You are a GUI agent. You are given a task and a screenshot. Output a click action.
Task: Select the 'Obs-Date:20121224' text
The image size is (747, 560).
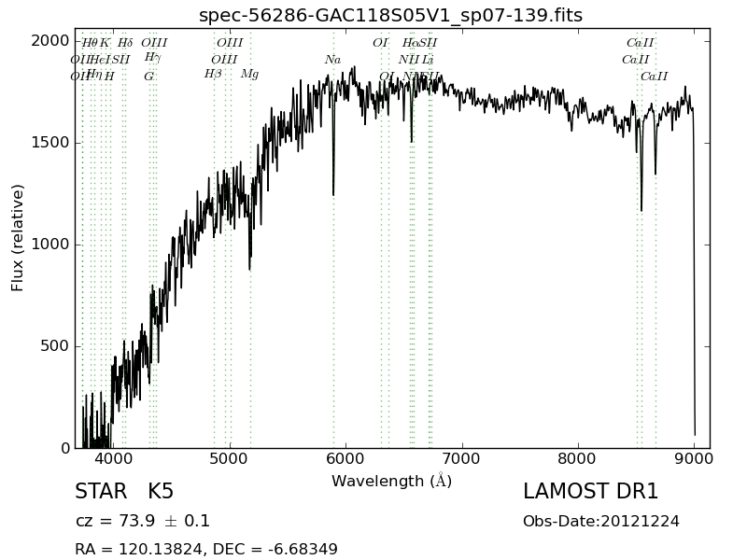(x=601, y=521)
